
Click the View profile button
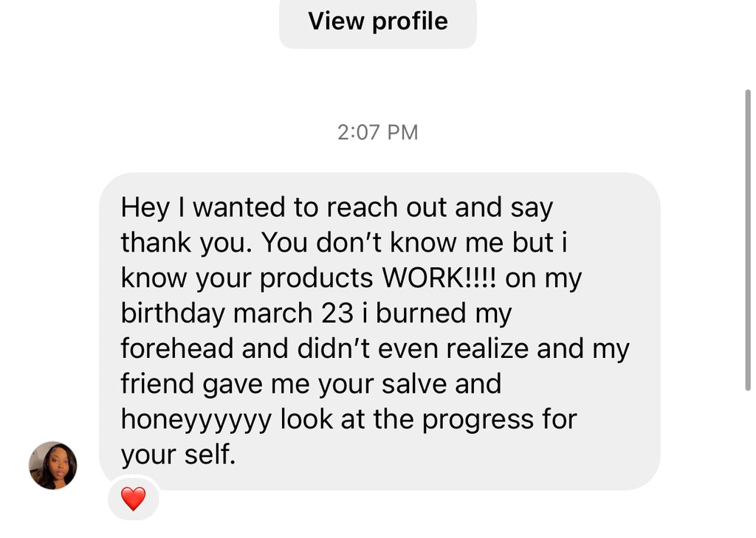(x=377, y=21)
